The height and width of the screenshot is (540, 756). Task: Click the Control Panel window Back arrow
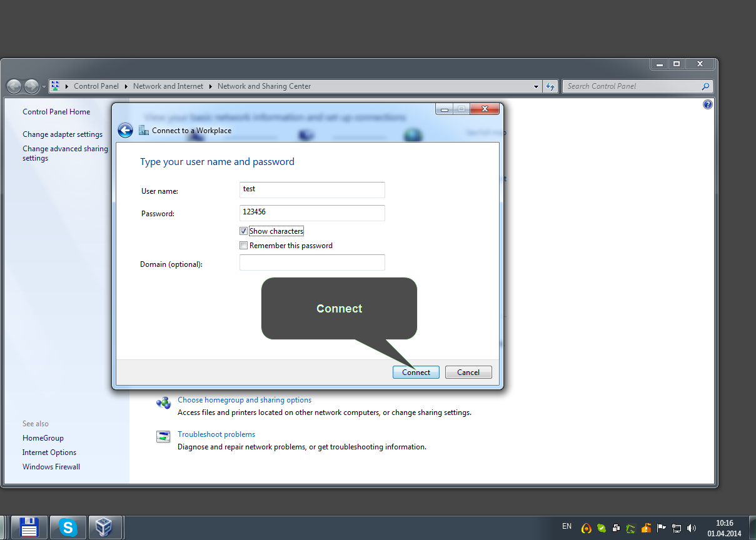click(14, 86)
